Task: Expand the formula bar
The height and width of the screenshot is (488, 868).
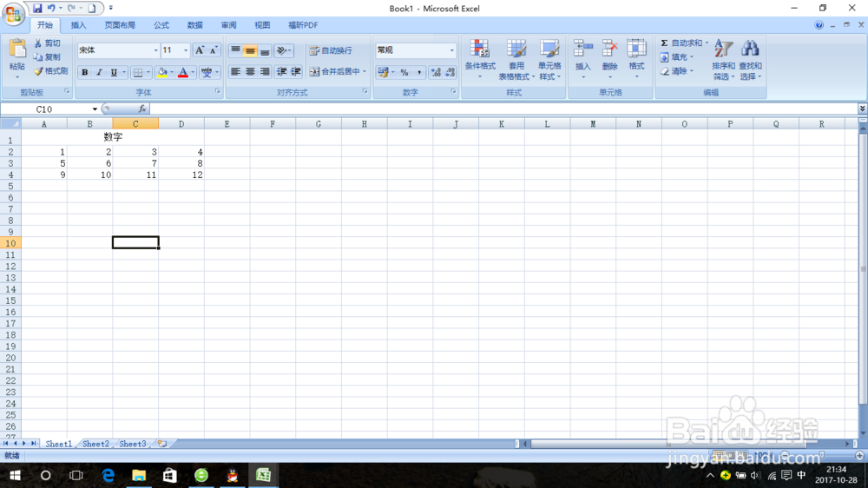Action: [x=863, y=109]
